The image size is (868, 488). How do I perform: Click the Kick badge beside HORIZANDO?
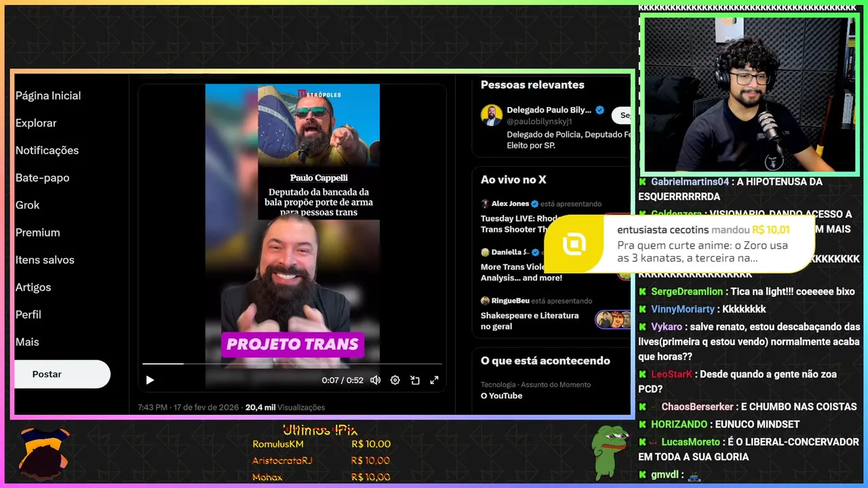tap(643, 424)
